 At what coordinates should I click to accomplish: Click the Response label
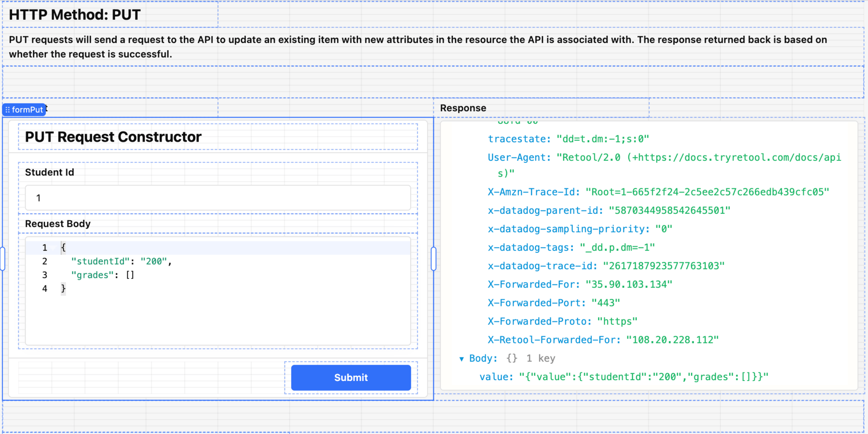[x=463, y=108]
